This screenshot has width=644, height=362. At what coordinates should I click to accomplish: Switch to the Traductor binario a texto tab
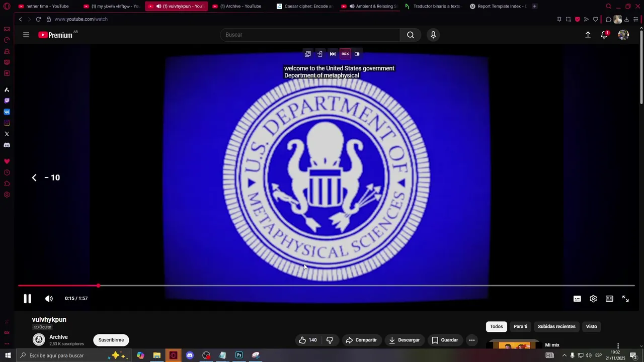tap(433, 7)
